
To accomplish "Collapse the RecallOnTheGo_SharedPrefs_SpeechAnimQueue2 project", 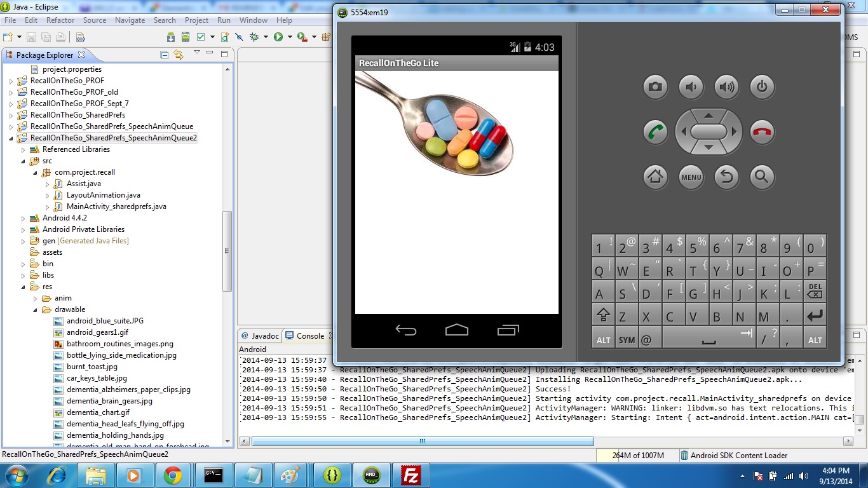I will point(11,138).
